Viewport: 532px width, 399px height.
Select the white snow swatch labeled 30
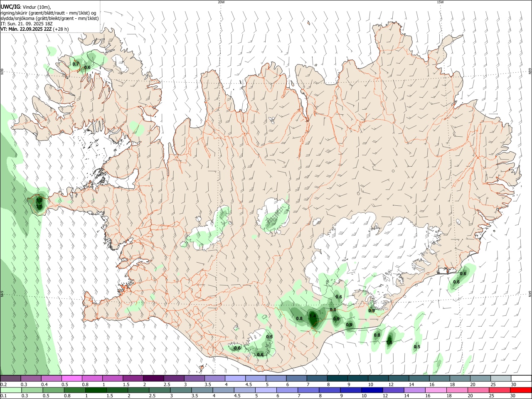point(520,379)
